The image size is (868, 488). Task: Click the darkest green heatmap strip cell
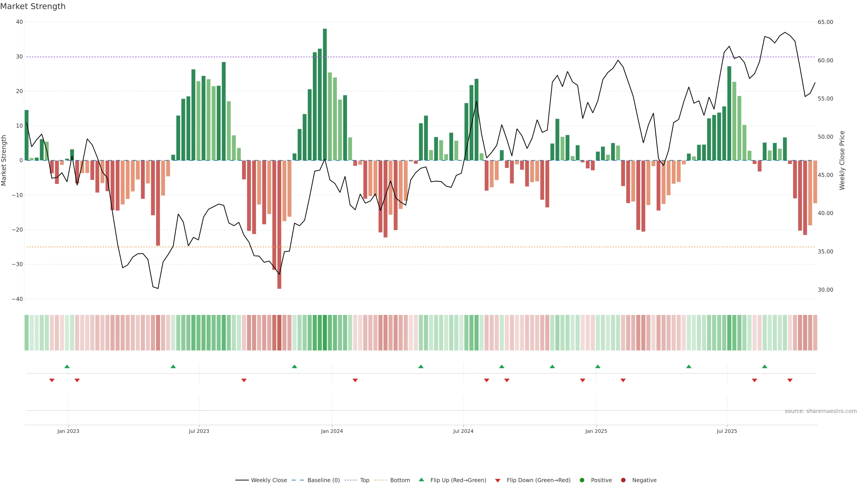tap(325, 333)
